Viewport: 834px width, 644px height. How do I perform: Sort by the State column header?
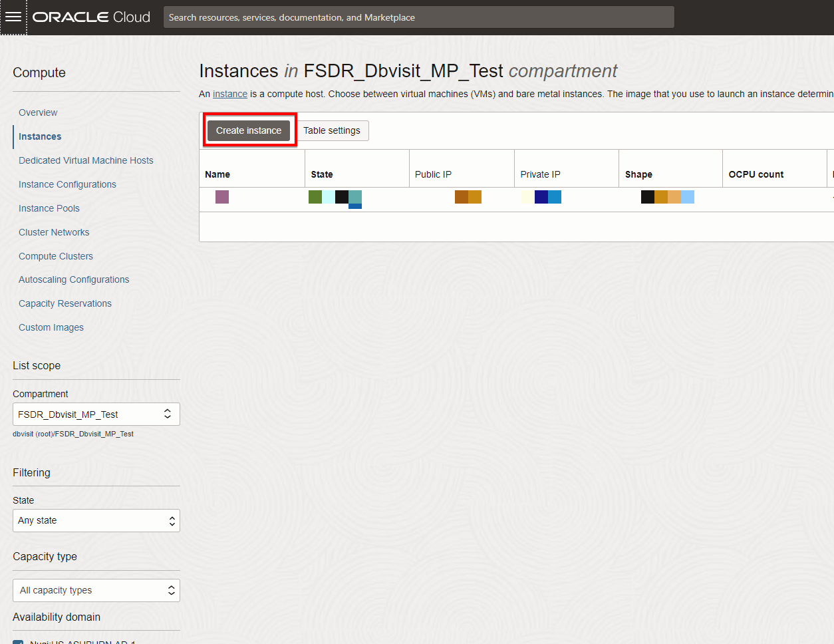(x=322, y=174)
